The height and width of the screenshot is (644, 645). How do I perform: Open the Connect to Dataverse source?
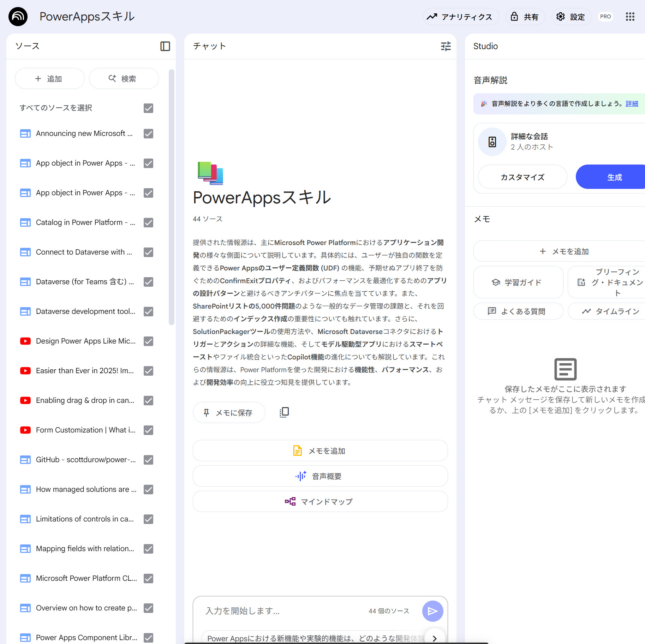click(84, 252)
